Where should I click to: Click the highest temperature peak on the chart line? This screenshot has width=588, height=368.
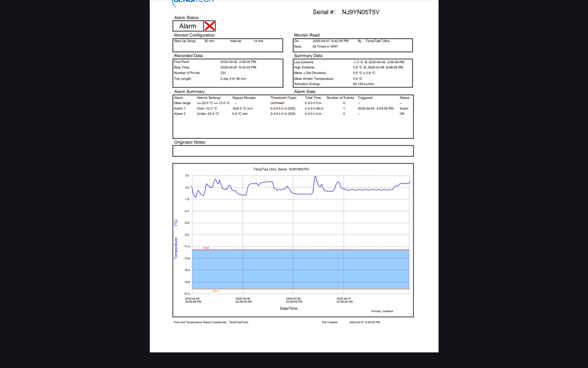pyautogui.click(x=315, y=177)
